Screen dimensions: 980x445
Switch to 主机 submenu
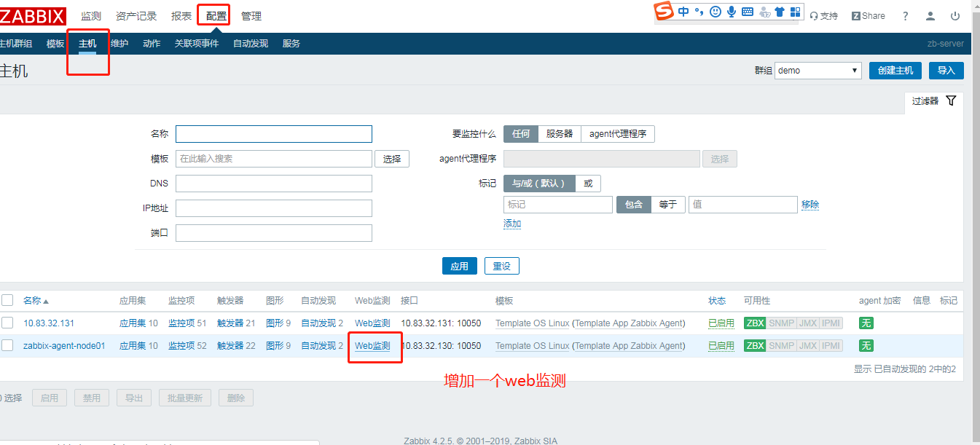[87, 44]
